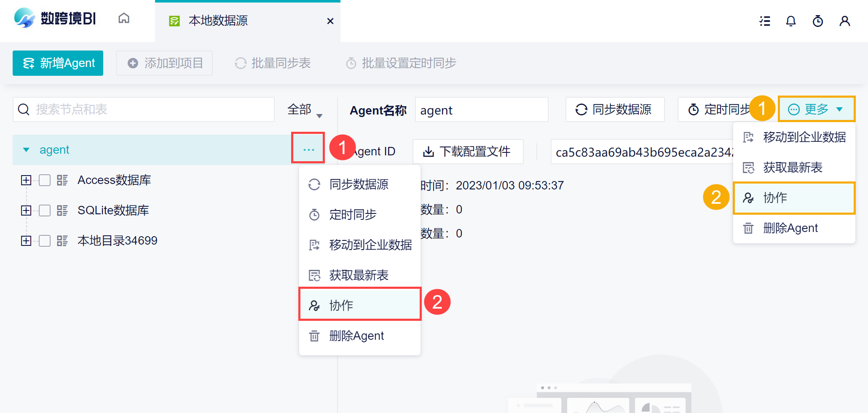Expand the Access数据库 node
This screenshot has height=413, width=868.
coord(26,180)
